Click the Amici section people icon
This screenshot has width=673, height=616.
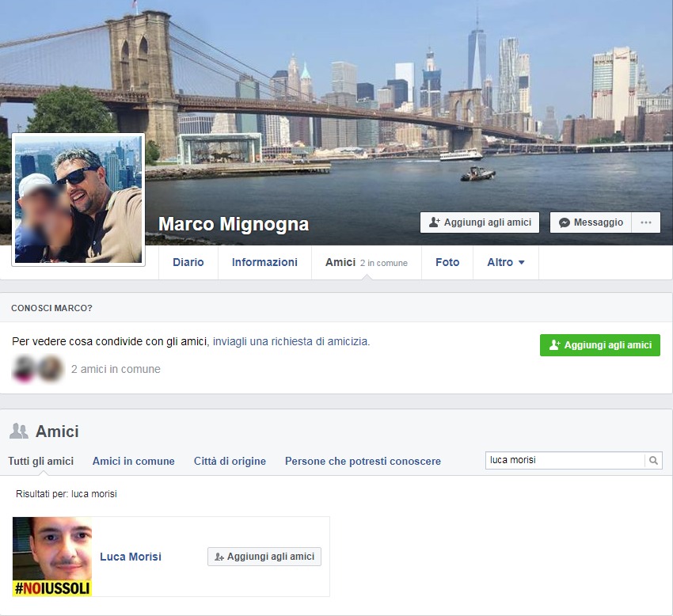pyautogui.click(x=19, y=431)
